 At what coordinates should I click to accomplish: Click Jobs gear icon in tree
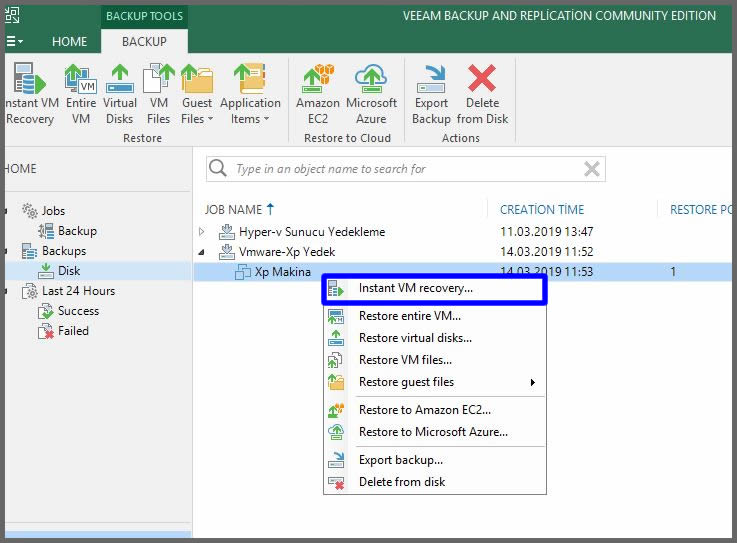[30, 211]
